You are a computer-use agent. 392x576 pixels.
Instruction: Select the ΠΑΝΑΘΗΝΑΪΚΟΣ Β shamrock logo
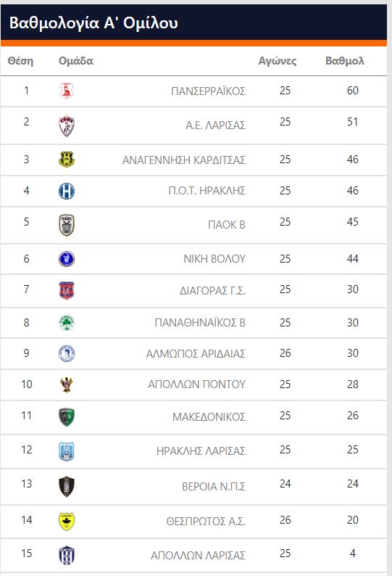click(67, 323)
